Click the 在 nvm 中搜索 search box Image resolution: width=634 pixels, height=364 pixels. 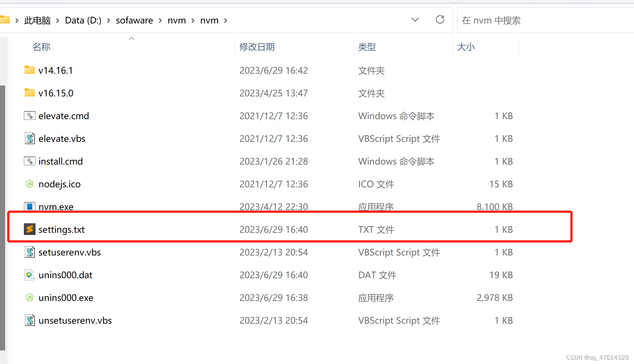click(x=546, y=21)
